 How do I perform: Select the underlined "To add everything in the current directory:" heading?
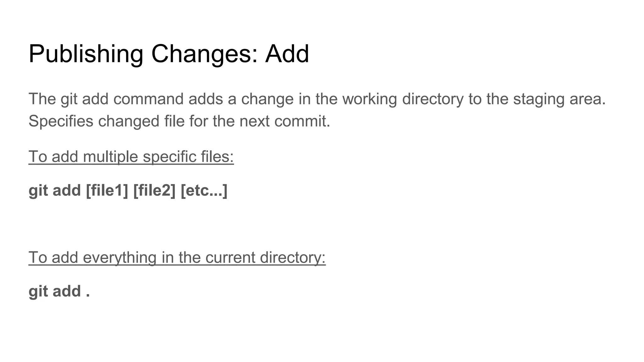click(177, 258)
